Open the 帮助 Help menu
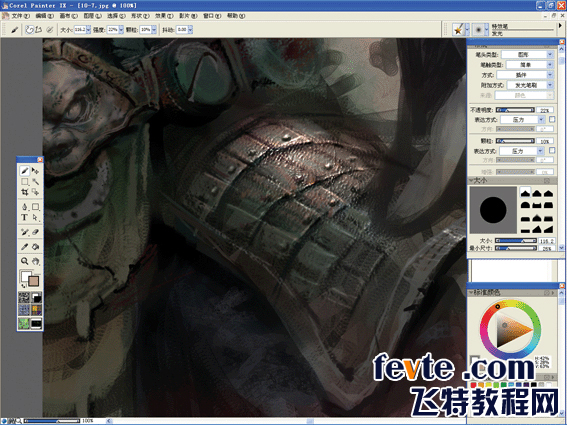This screenshot has width=567, height=425. (236, 16)
